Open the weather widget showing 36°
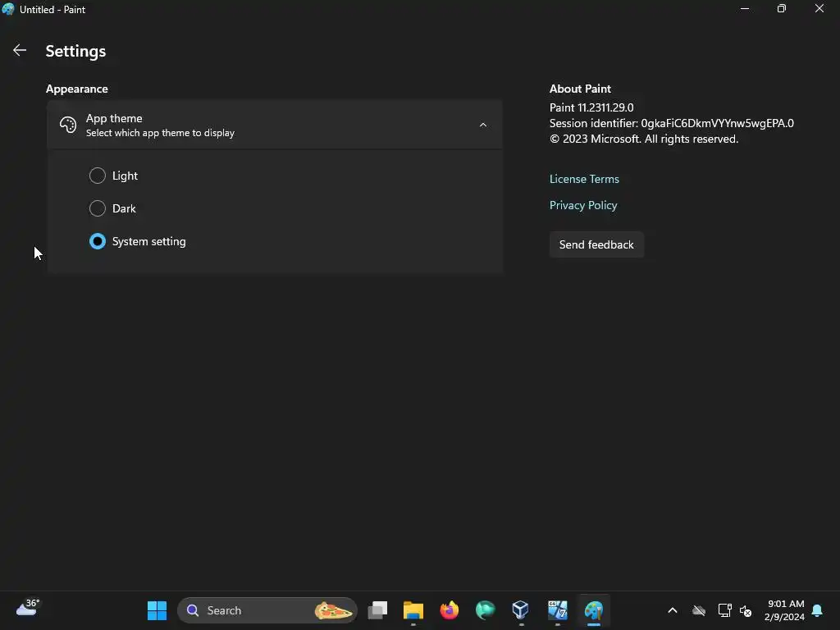The width and height of the screenshot is (840, 630). click(x=28, y=608)
